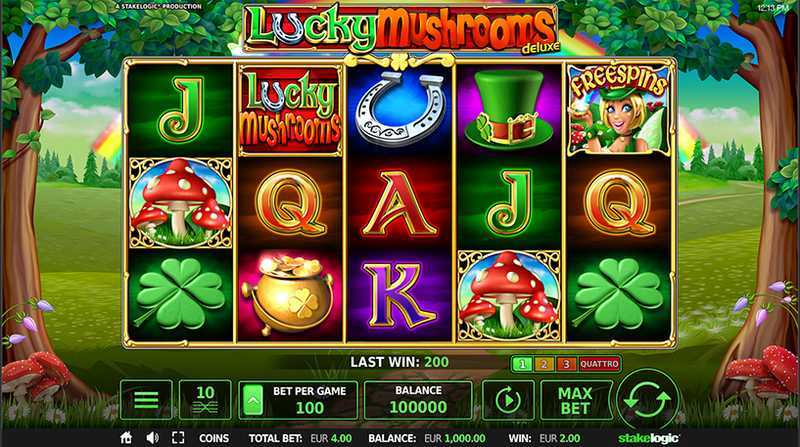The image size is (800, 447).
Task: Click the COINS label in bottom bar
Action: 214,438
